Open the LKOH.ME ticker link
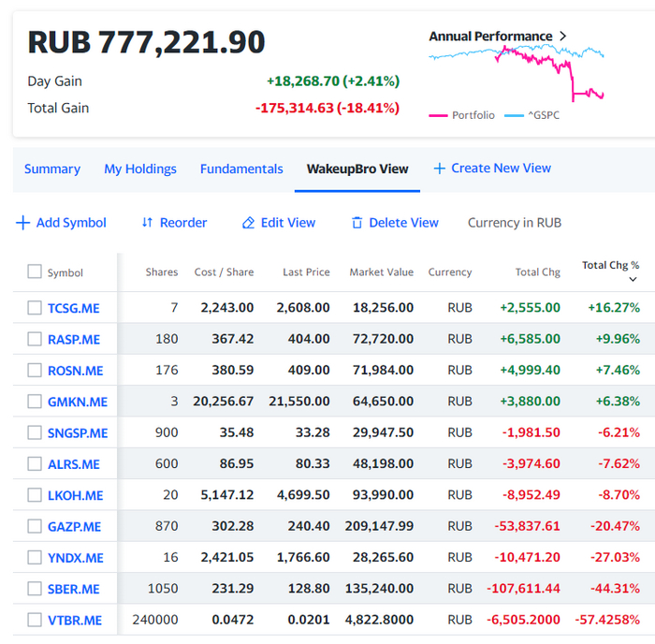The image size is (655, 644). [x=76, y=495]
